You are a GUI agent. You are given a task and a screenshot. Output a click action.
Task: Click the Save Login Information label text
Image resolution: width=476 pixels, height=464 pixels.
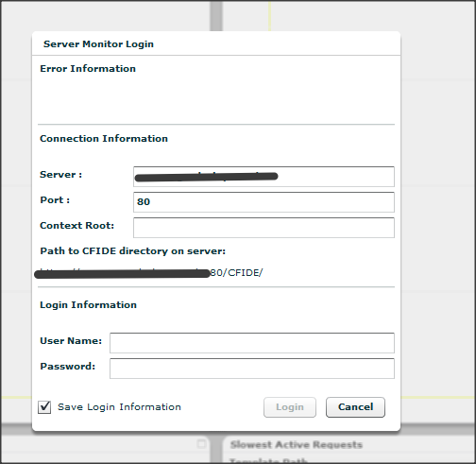click(x=119, y=407)
